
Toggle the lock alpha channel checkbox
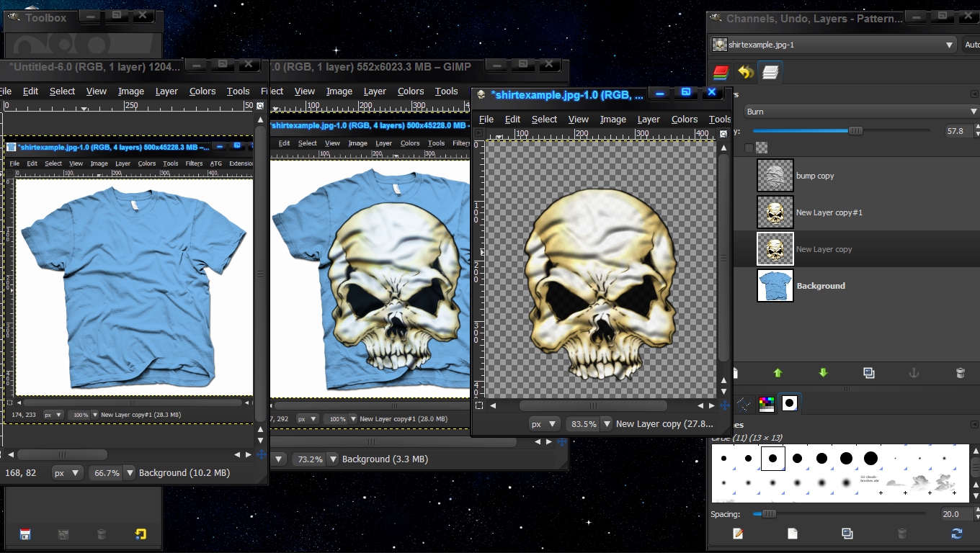[749, 148]
